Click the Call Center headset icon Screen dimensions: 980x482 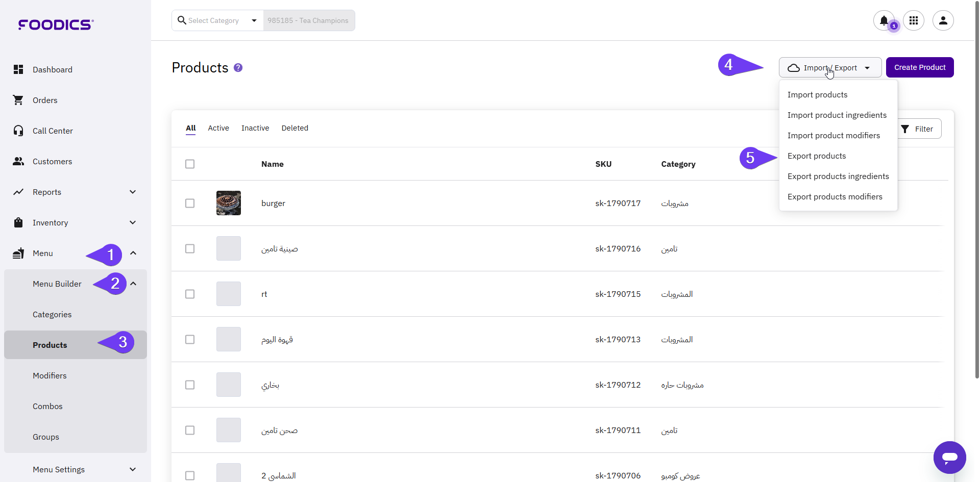(x=18, y=131)
